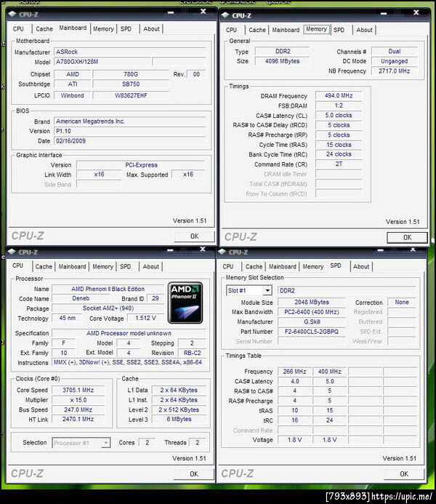Close the Memory CPU-Z window
This screenshot has height=504, width=436.
pos(416,12)
